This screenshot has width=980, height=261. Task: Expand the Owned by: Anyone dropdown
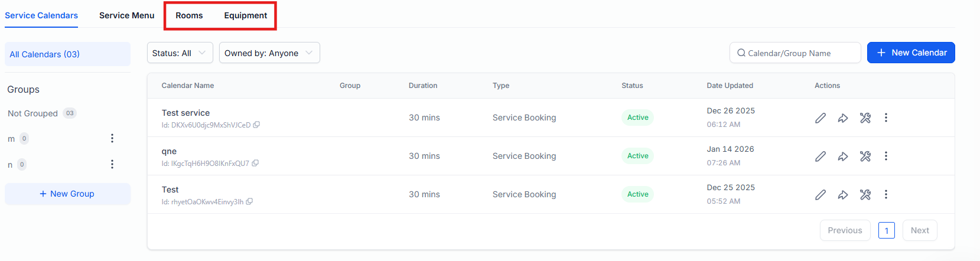click(269, 53)
